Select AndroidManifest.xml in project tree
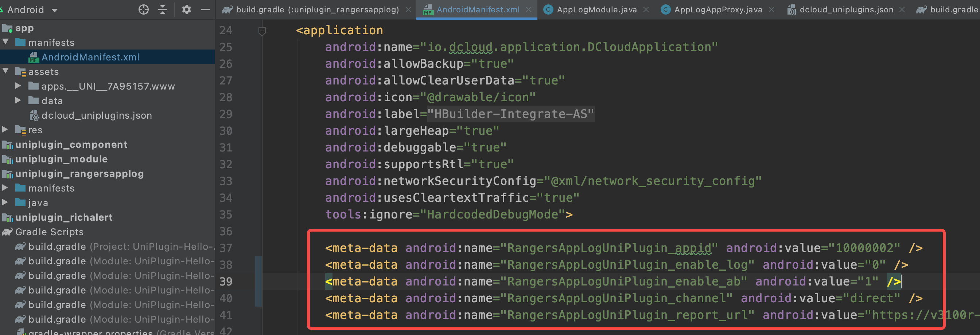This screenshot has height=335, width=980. tap(90, 57)
